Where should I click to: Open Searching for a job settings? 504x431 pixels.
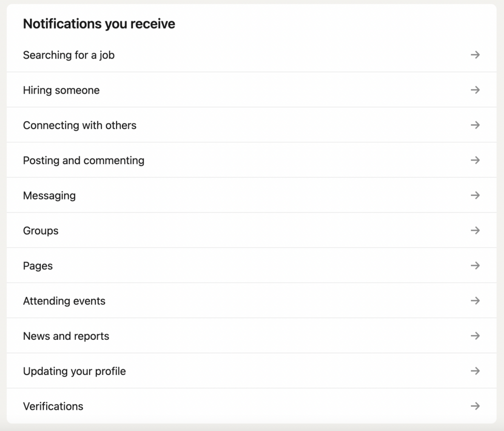coord(68,55)
